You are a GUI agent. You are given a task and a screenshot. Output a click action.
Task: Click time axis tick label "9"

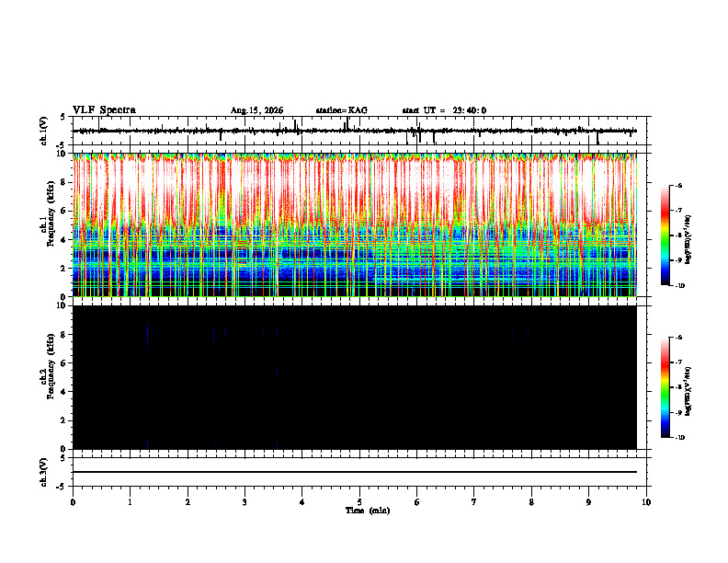[588, 502]
